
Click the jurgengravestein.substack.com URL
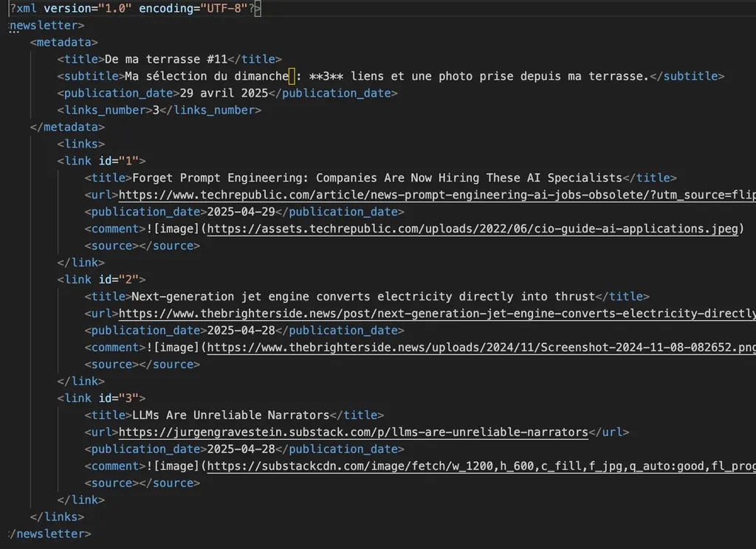[347, 432]
